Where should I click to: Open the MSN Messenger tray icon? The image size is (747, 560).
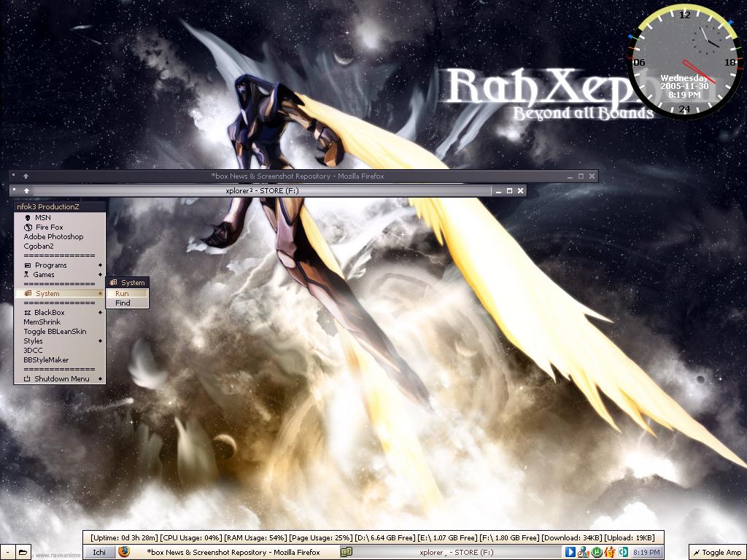pos(583,552)
